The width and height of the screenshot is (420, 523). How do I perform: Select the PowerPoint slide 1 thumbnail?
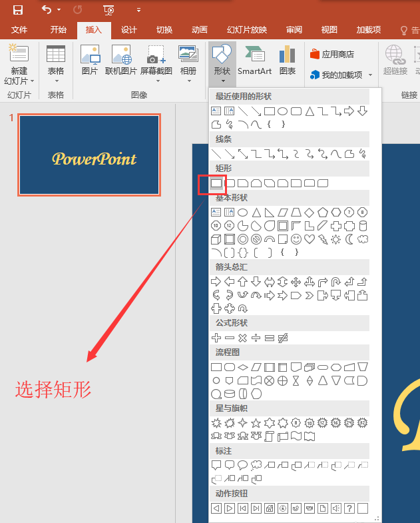pos(89,155)
